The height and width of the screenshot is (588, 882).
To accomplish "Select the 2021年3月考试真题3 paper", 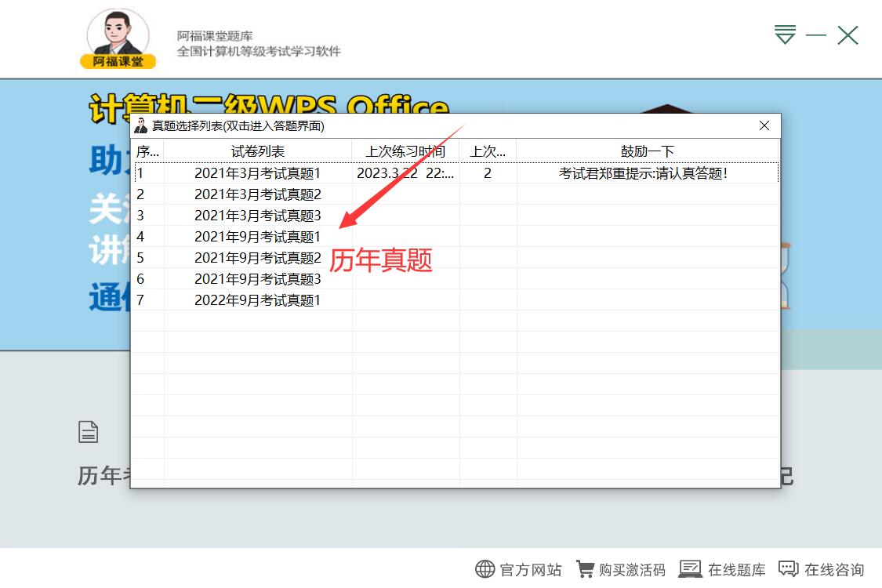I will point(257,216).
